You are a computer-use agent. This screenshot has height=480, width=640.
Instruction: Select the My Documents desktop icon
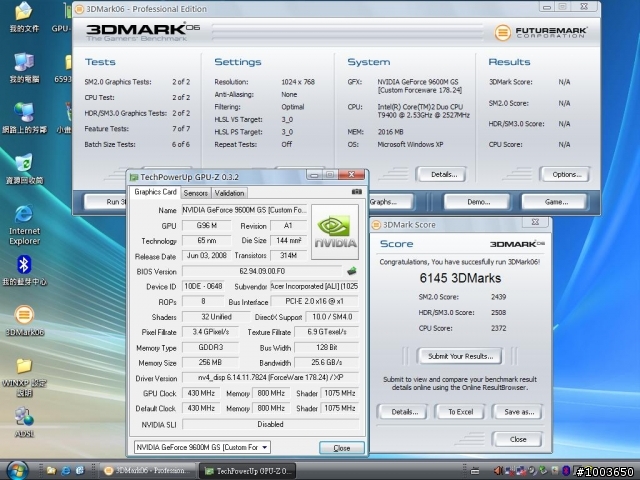[x=24, y=17]
